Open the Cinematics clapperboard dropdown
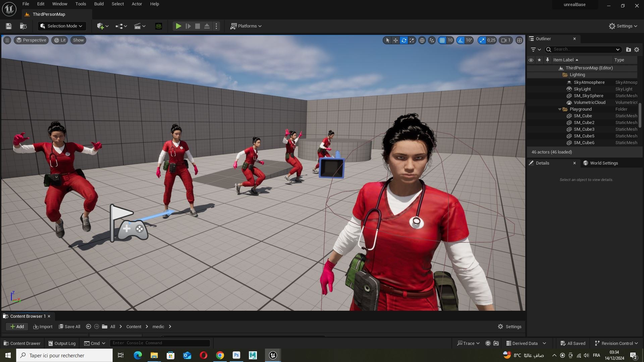The height and width of the screenshot is (362, 644). [x=140, y=26]
